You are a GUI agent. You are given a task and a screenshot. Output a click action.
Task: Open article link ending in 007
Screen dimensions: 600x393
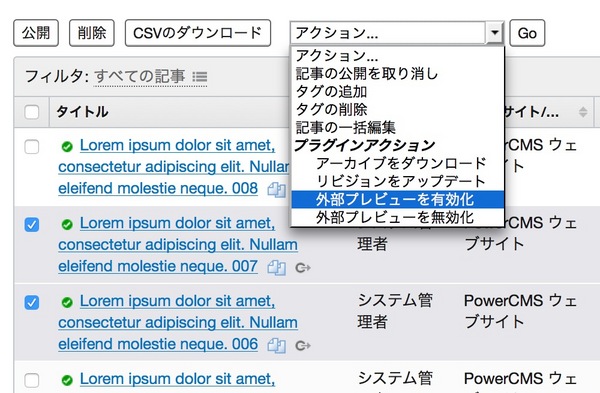[178, 245]
